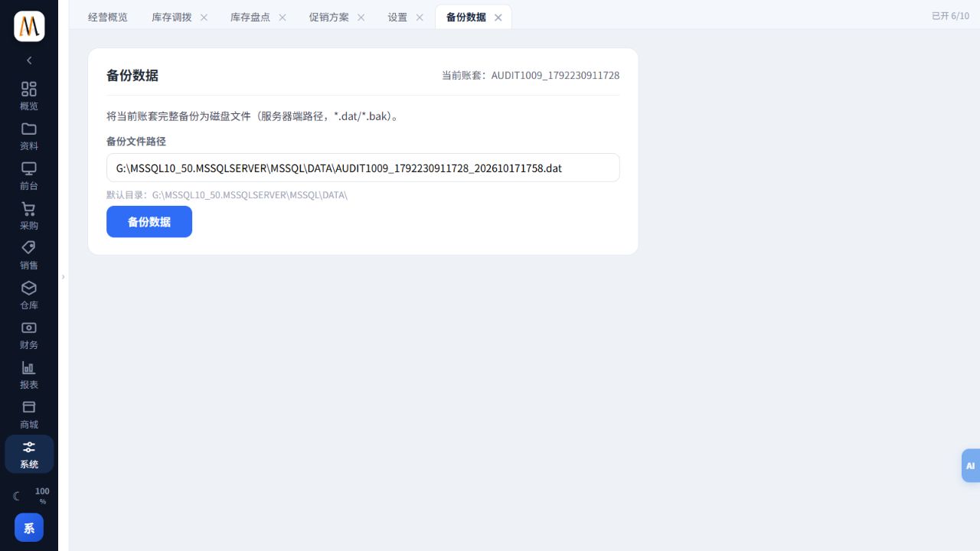Close the 备份数据 tab
The height and width of the screenshot is (551, 980).
tap(498, 17)
